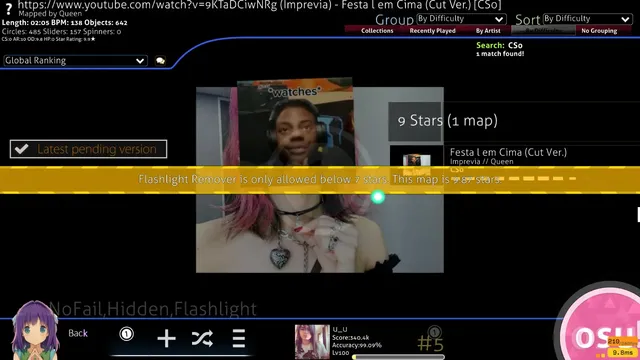Switch to the By Artist tab
The image size is (640, 360).
point(488,31)
